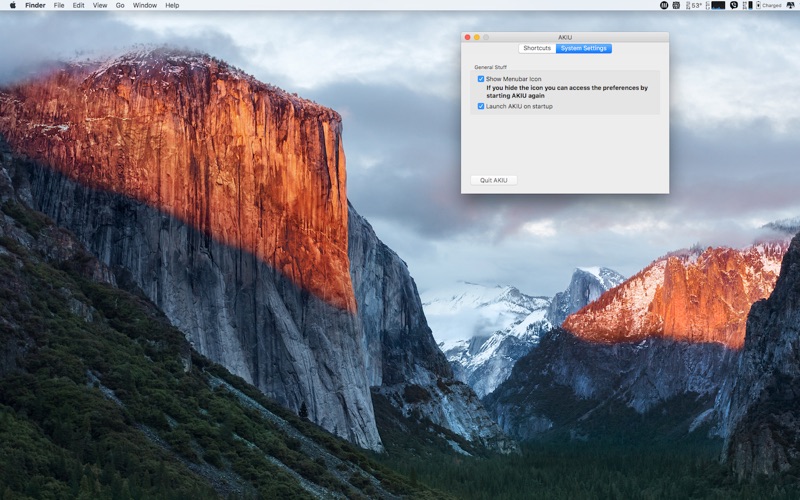Open the File menu
The width and height of the screenshot is (800, 500).
pyautogui.click(x=59, y=5)
